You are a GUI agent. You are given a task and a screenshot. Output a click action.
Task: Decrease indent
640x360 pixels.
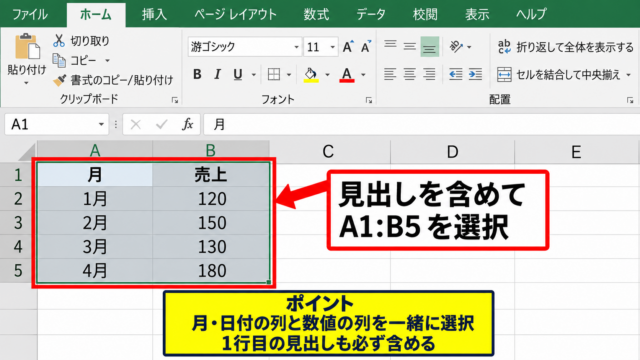tap(456, 75)
